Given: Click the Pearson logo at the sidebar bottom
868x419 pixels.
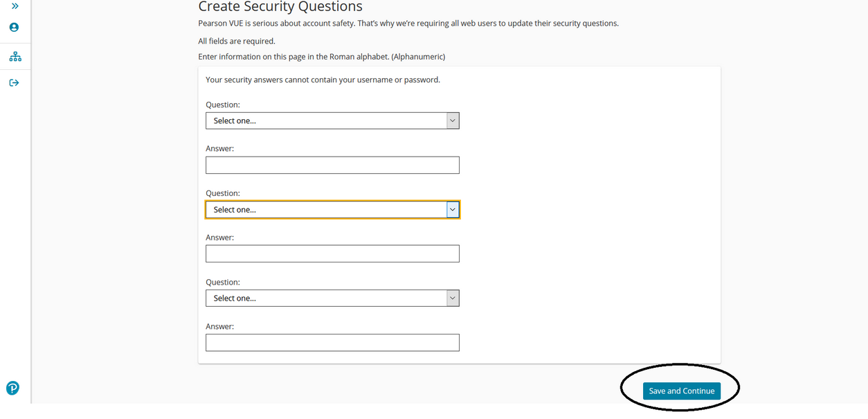Looking at the screenshot, I should [x=12, y=389].
